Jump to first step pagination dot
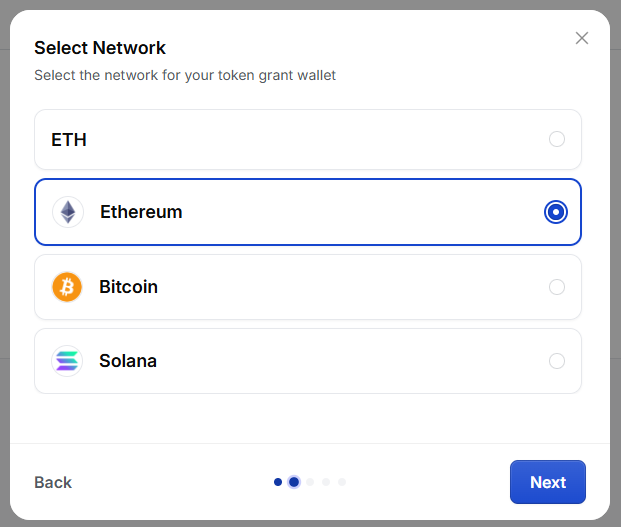 278,482
